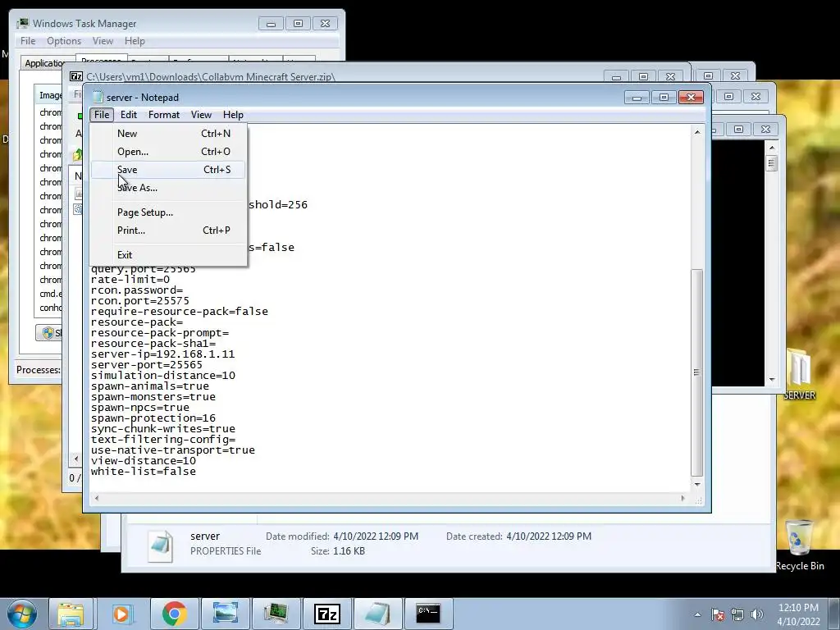Click the server-port=25565 line

tap(146, 365)
